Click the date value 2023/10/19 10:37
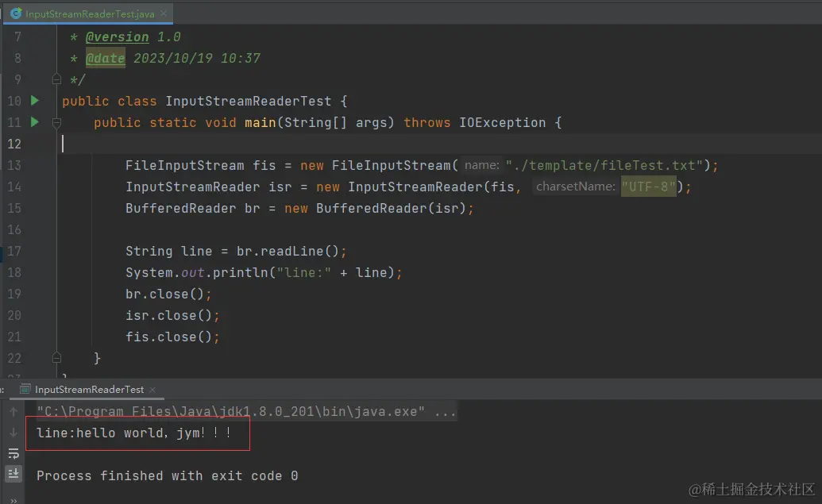Viewport: 822px width, 504px height. (197, 58)
